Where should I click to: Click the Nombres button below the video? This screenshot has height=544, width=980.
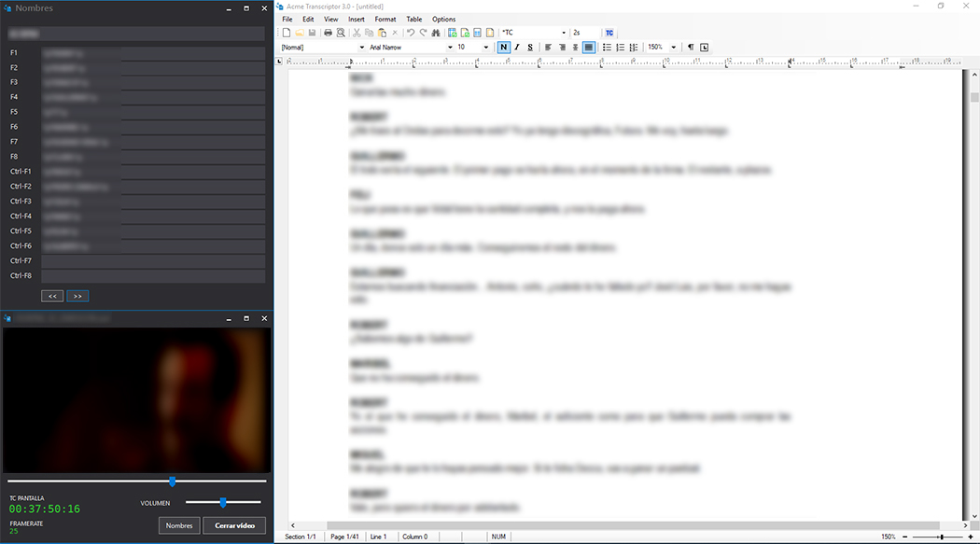(x=178, y=525)
